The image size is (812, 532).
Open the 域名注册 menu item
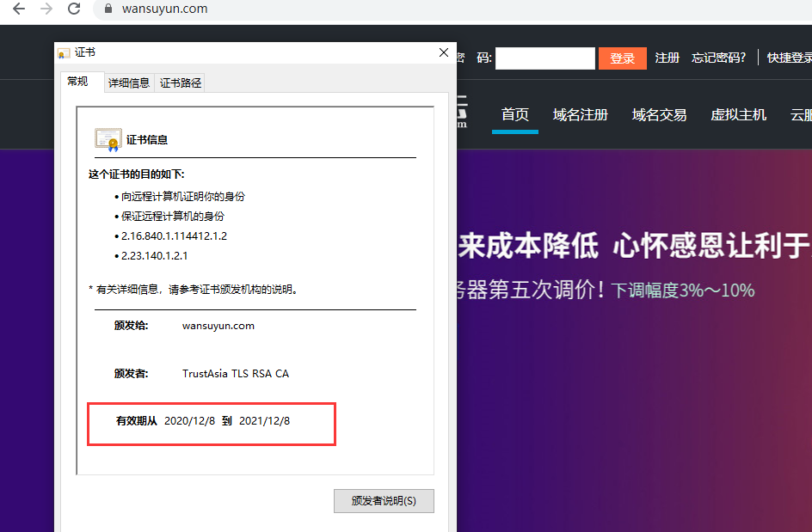tap(581, 114)
